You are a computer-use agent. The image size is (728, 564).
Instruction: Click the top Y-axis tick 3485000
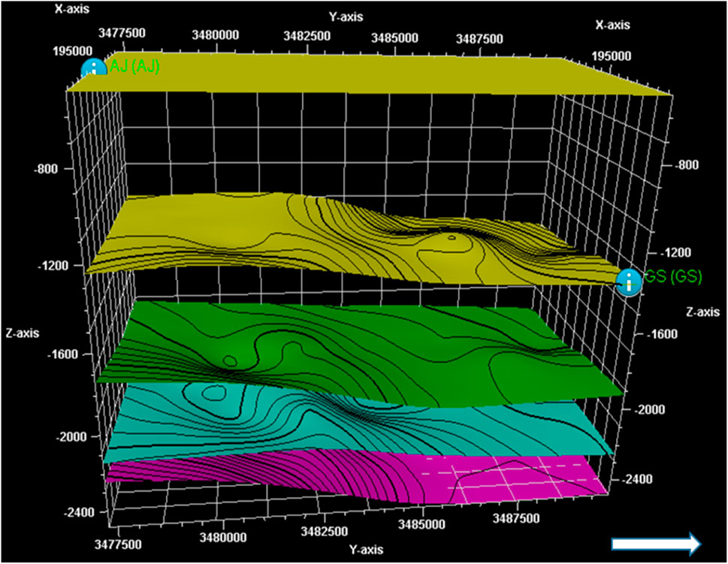394,38
